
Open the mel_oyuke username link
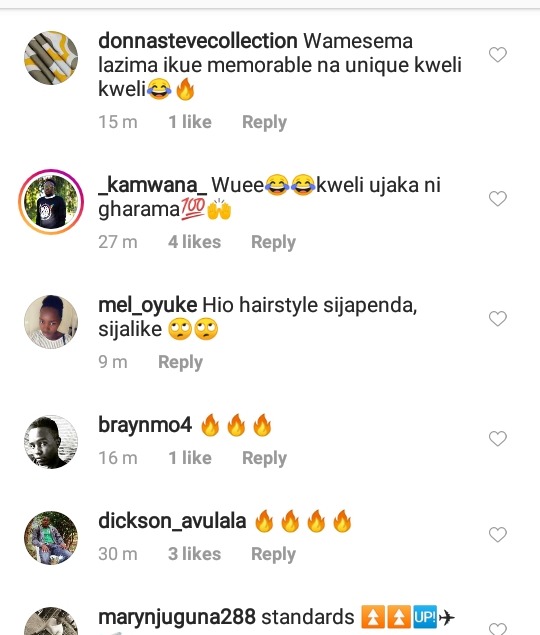pos(148,305)
